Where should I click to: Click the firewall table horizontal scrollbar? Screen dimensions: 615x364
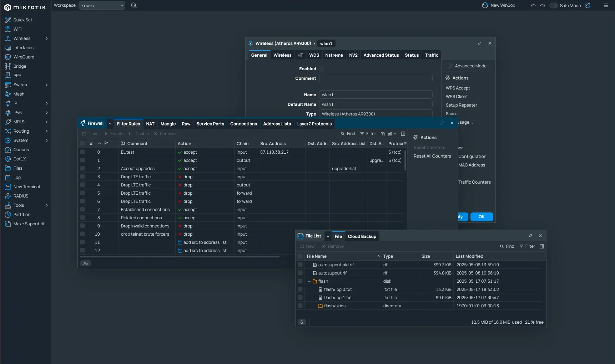(180, 257)
